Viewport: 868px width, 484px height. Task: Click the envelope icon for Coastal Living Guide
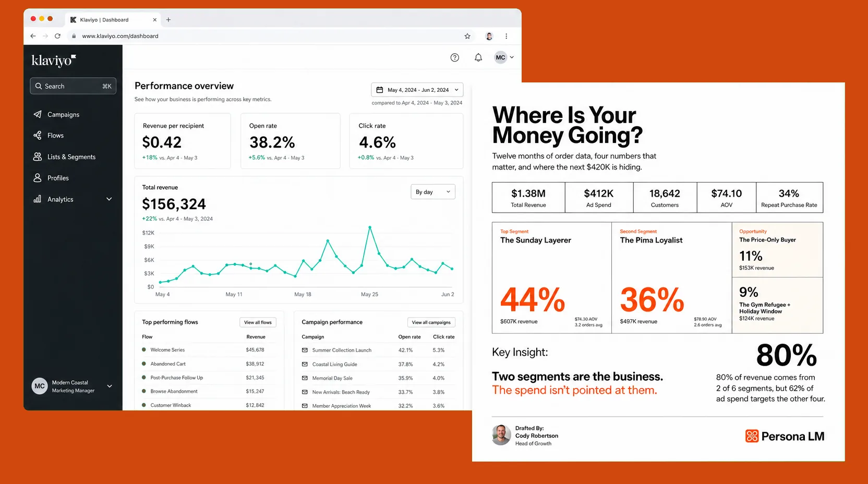305,364
